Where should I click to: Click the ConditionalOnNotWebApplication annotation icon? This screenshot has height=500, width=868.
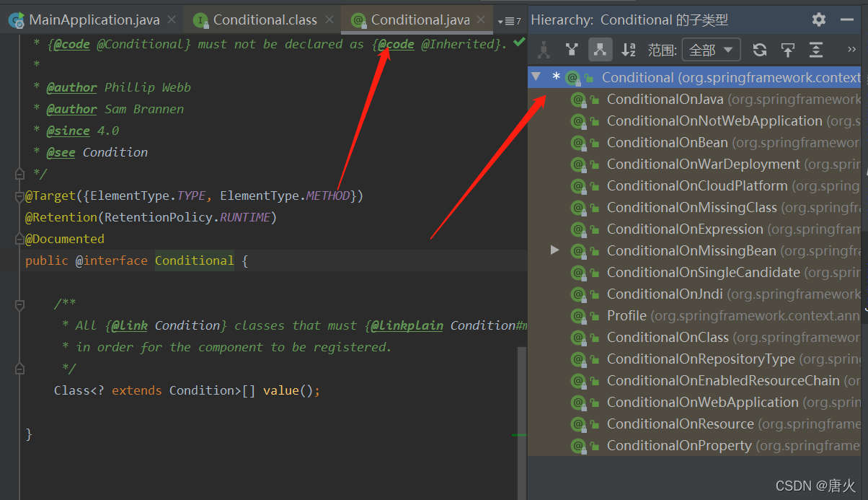tap(577, 120)
